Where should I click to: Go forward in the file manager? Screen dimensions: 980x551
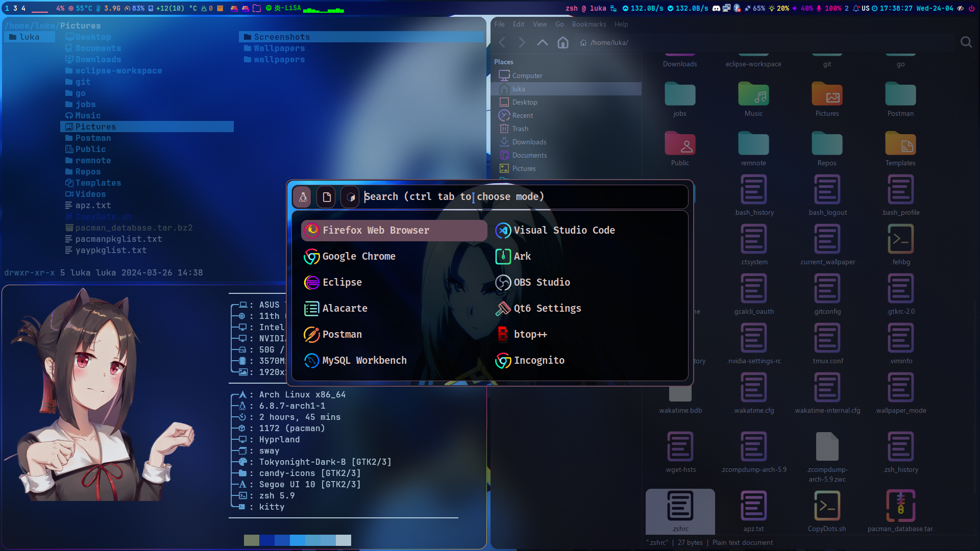click(522, 42)
